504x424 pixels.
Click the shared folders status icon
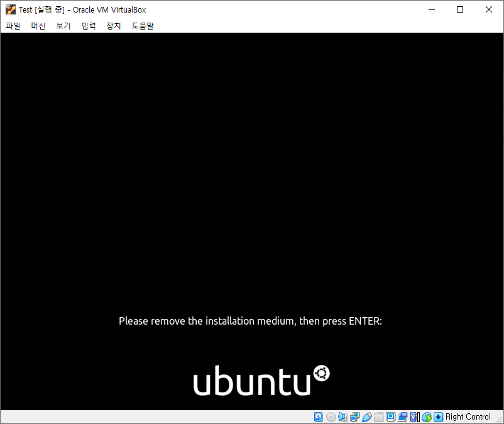pyautogui.click(x=379, y=417)
